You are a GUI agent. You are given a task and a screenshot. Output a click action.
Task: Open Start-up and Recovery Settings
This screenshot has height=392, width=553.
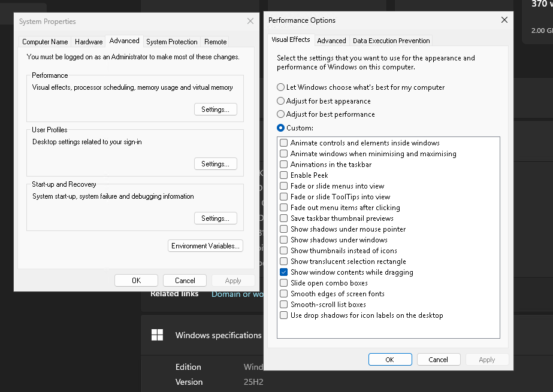[215, 218]
